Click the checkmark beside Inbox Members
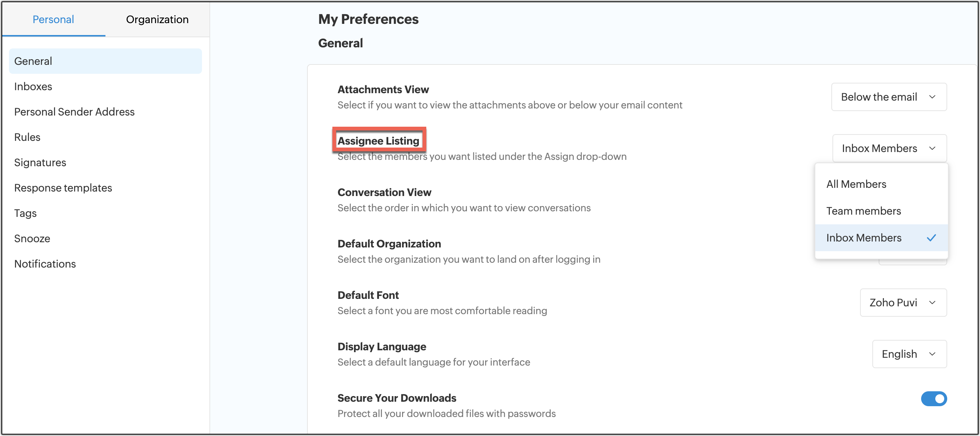 (931, 238)
